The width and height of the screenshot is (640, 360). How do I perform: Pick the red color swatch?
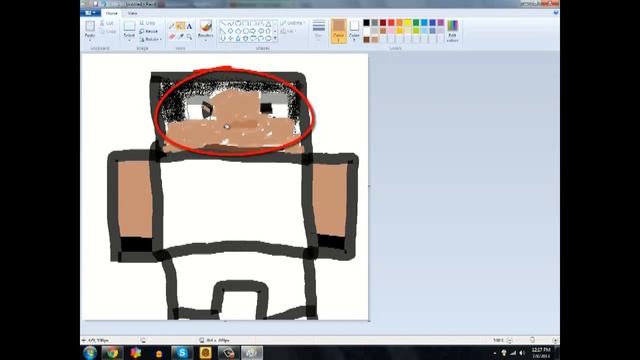[391, 22]
